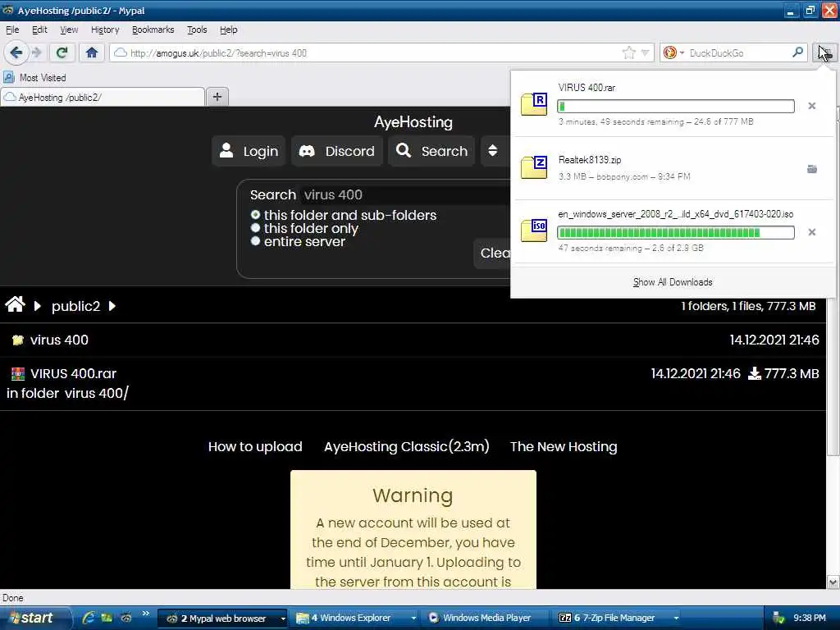The height and width of the screenshot is (630, 840).
Task: Open the Bookmarks menu
Action: (153, 30)
